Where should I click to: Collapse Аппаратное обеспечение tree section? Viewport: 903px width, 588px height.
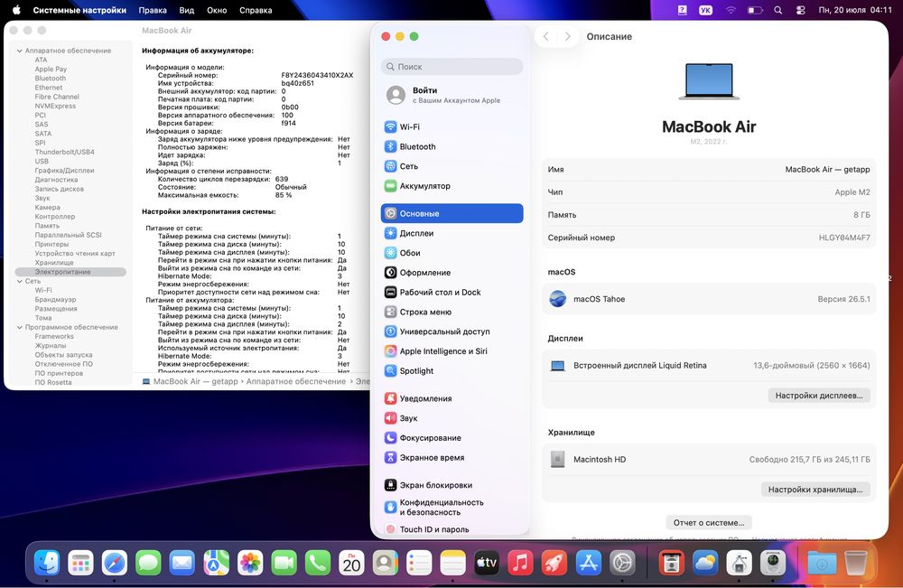pyautogui.click(x=20, y=51)
